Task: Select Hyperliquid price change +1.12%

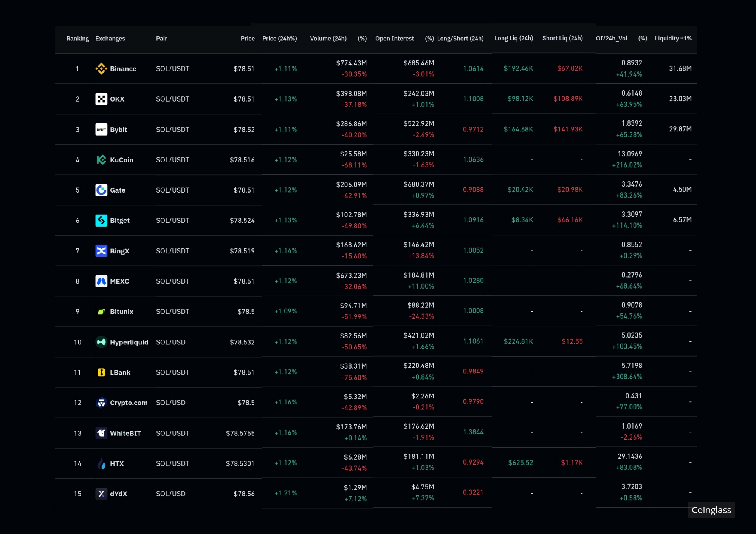Action: (x=286, y=342)
